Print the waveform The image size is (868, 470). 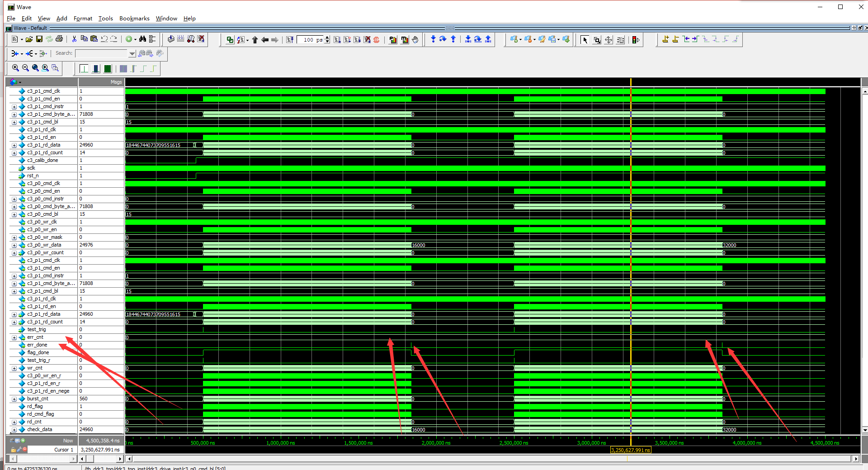click(x=59, y=39)
